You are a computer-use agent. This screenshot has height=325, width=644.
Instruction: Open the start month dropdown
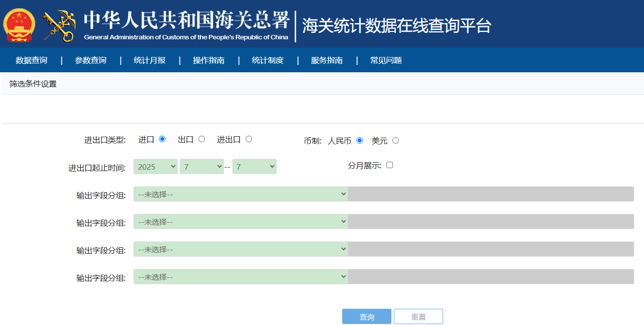tap(202, 166)
